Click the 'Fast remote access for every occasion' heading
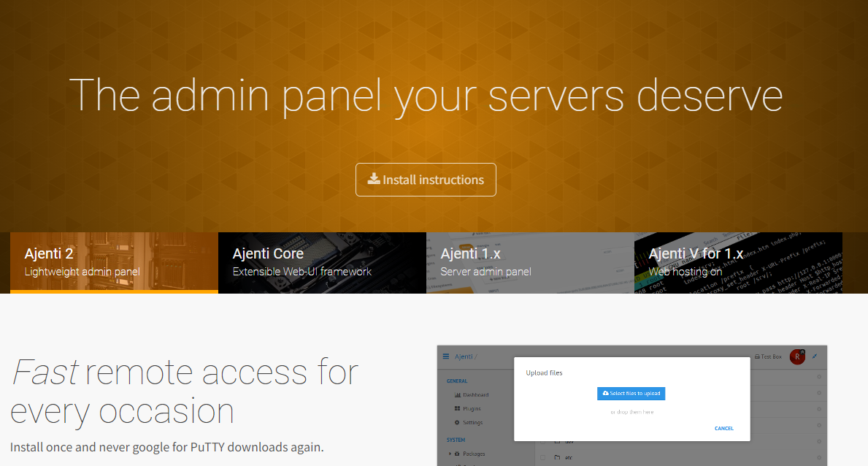The width and height of the screenshot is (868, 466). (185, 391)
